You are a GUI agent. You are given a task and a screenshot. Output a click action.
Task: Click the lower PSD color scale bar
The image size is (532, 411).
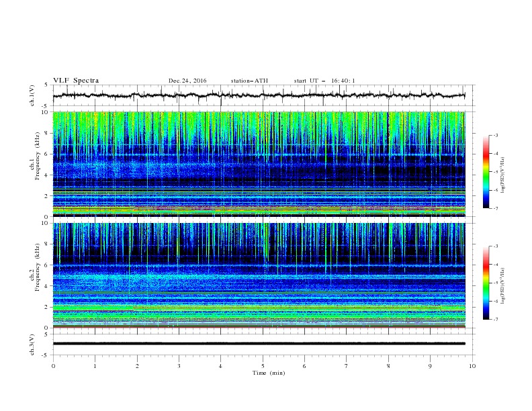click(x=486, y=283)
